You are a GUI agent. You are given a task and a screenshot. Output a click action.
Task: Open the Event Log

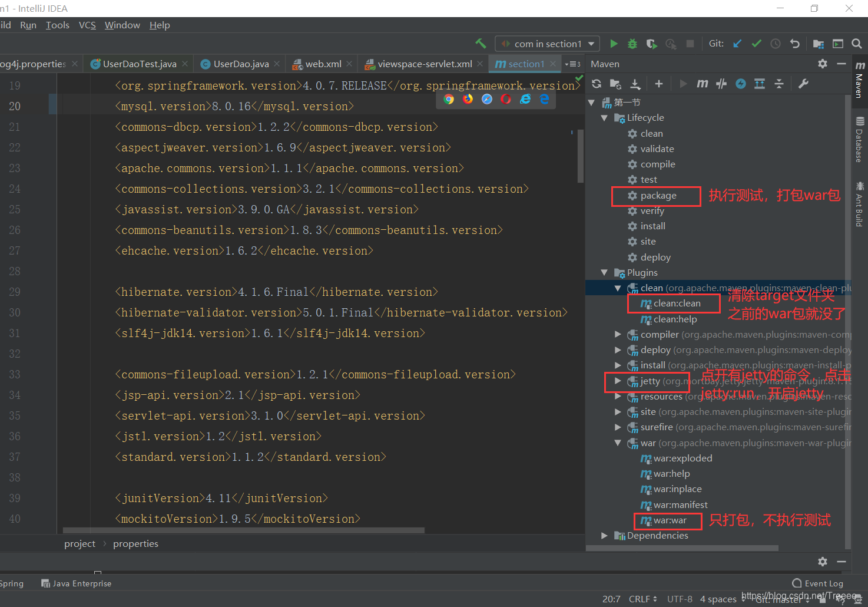pyautogui.click(x=818, y=583)
